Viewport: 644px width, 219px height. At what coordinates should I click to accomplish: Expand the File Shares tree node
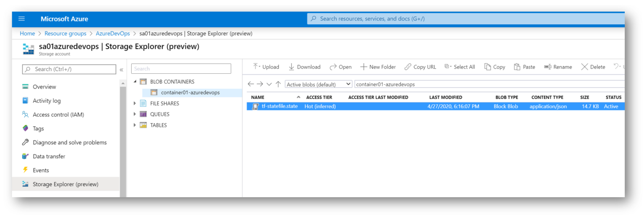135,103
